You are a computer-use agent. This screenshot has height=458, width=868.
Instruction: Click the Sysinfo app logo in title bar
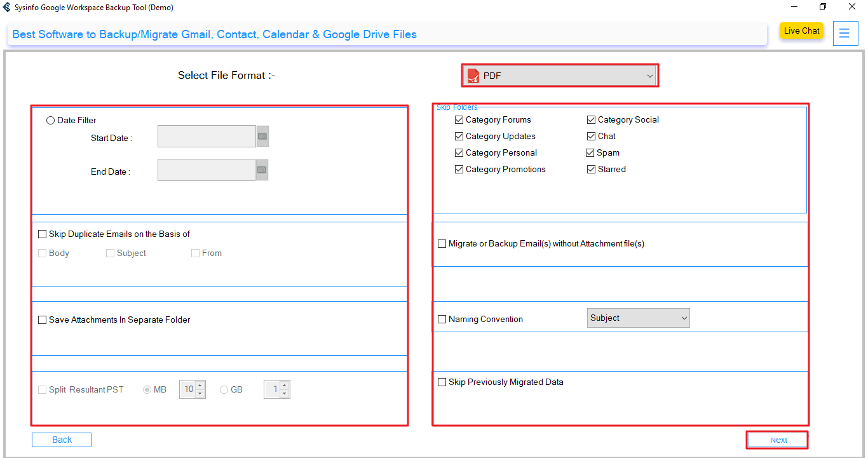point(7,8)
